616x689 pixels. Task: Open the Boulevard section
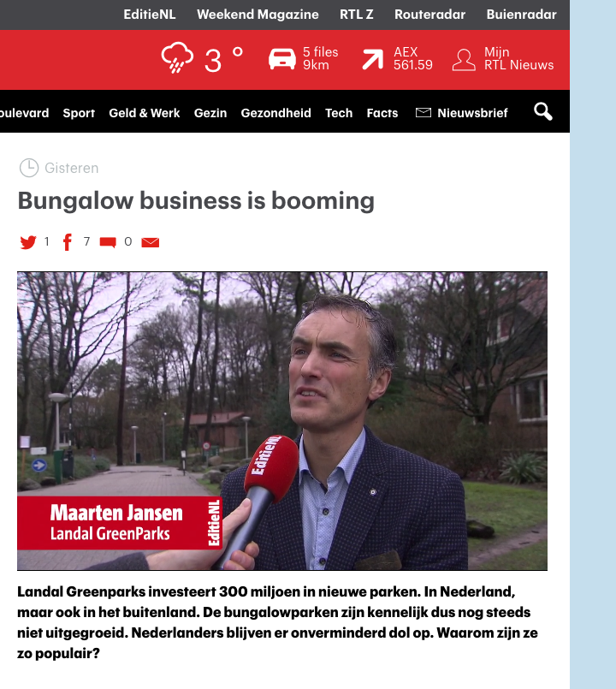[25, 113]
